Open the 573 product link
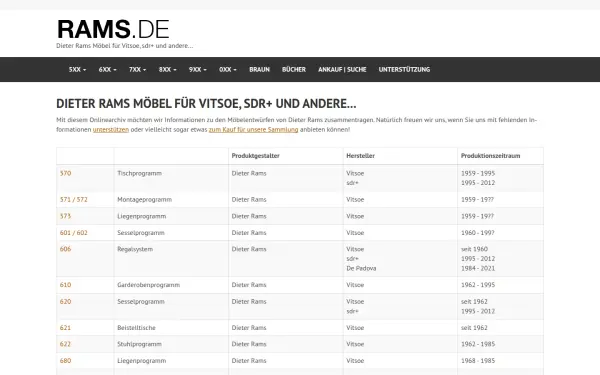Image resolution: width=600 pixels, height=375 pixels. (x=65, y=216)
